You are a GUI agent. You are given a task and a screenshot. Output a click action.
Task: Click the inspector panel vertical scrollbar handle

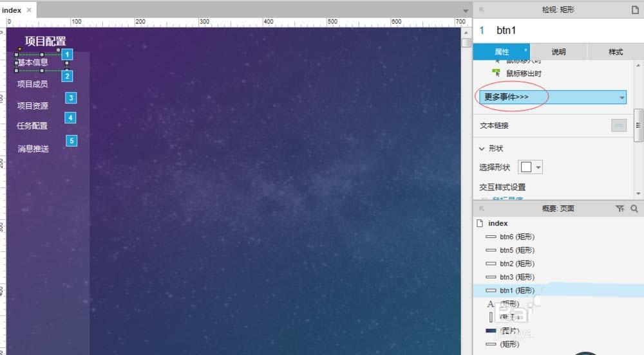pyautogui.click(x=638, y=125)
